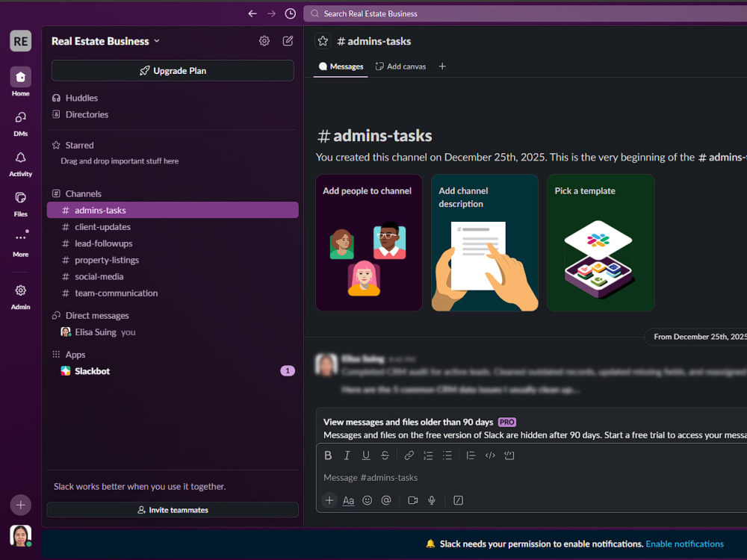Image resolution: width=747 pixels, height=560 pixels.
Task: Record an audio clip with microphone
Action: (432, 500)
